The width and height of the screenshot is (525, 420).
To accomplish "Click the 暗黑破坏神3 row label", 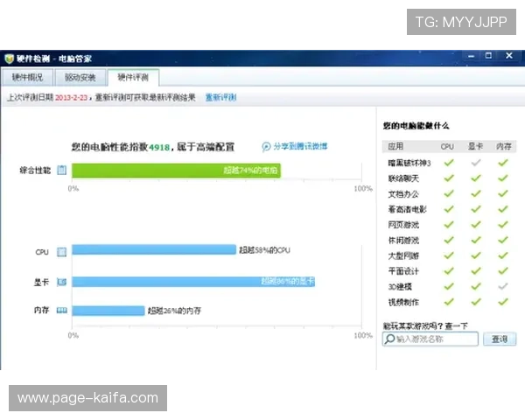I will click(x=409, y=163).
